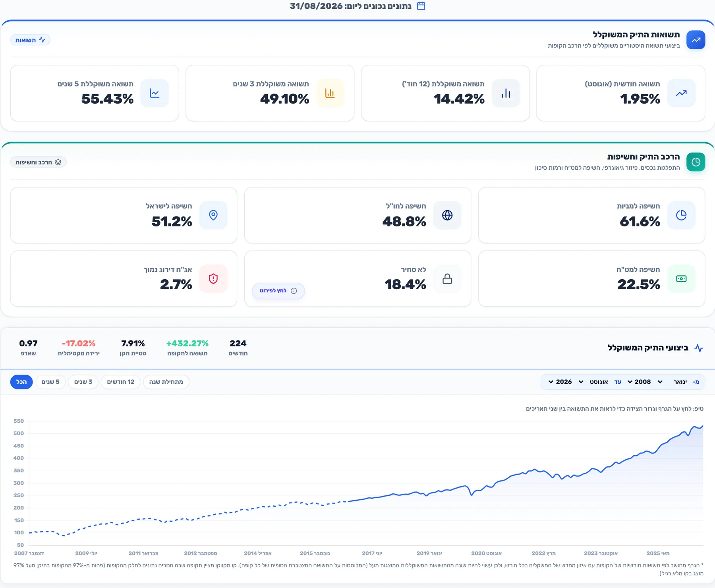Open the start month dropdown ינואר

point(671,382)
